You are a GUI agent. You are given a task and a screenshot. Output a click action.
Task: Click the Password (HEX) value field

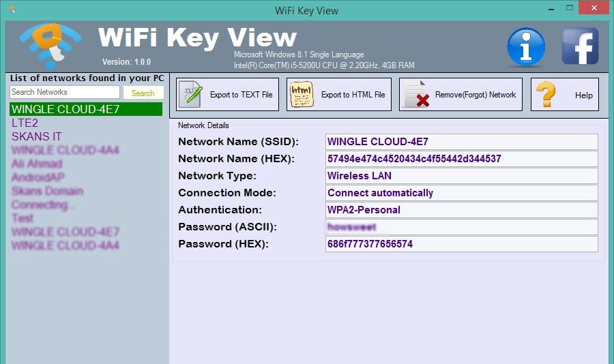461,244
